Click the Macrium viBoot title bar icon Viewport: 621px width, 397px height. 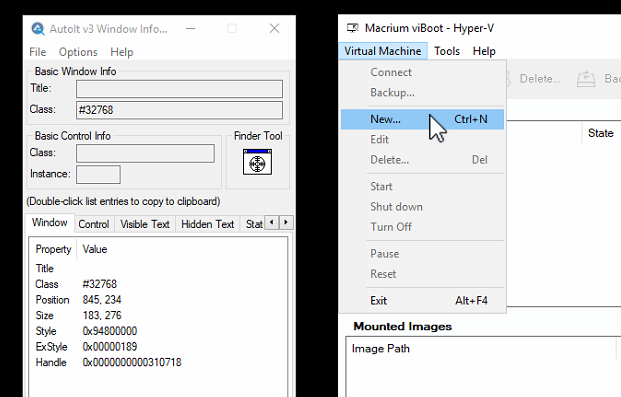point(352,28)
